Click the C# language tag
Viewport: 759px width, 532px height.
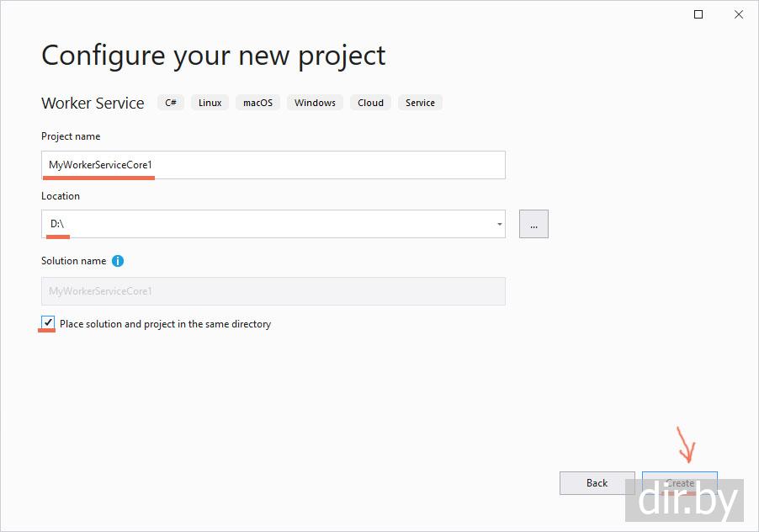(171, 103)
